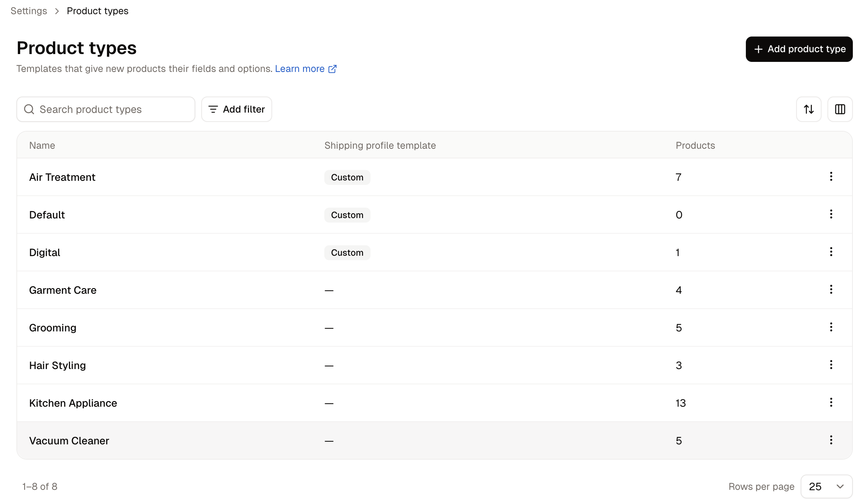
Task: Open row actions for Hair Styling
Action: pyautogui.click(x=831, y=365)
